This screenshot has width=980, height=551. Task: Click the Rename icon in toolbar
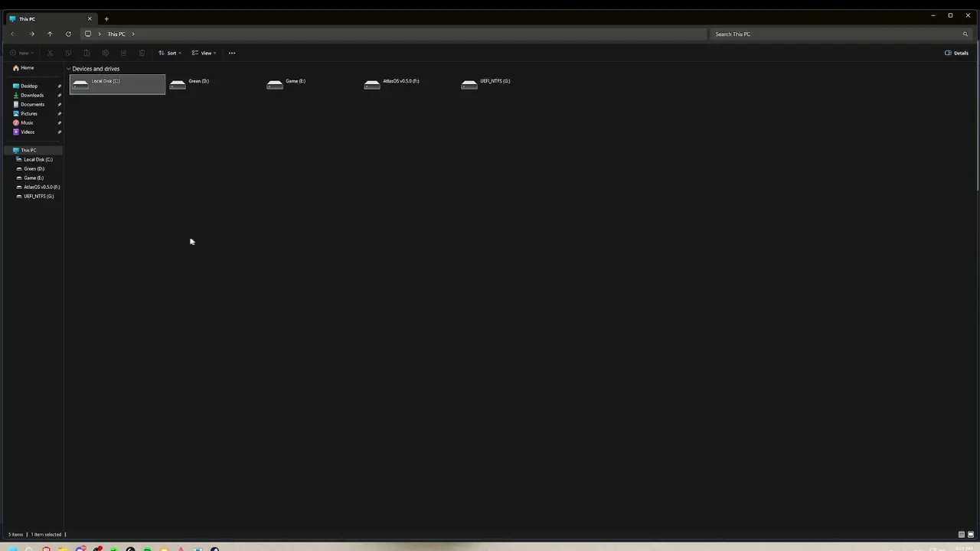coord(105,53)
